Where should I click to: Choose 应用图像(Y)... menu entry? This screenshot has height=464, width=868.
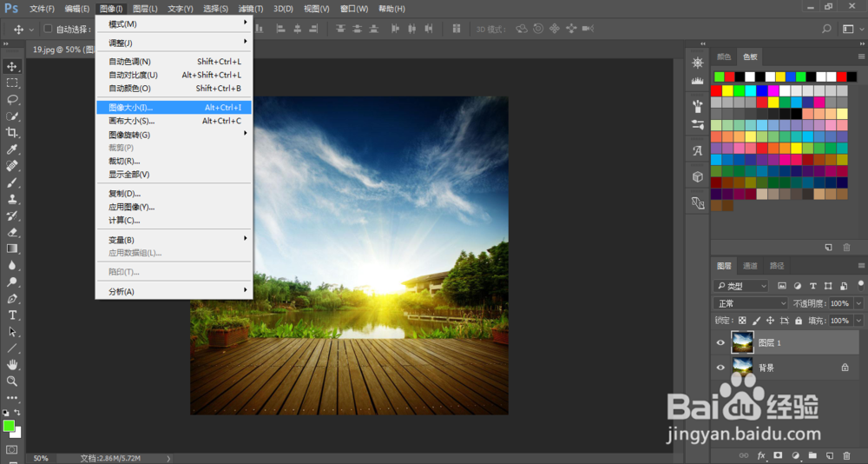tap(174, 207)
